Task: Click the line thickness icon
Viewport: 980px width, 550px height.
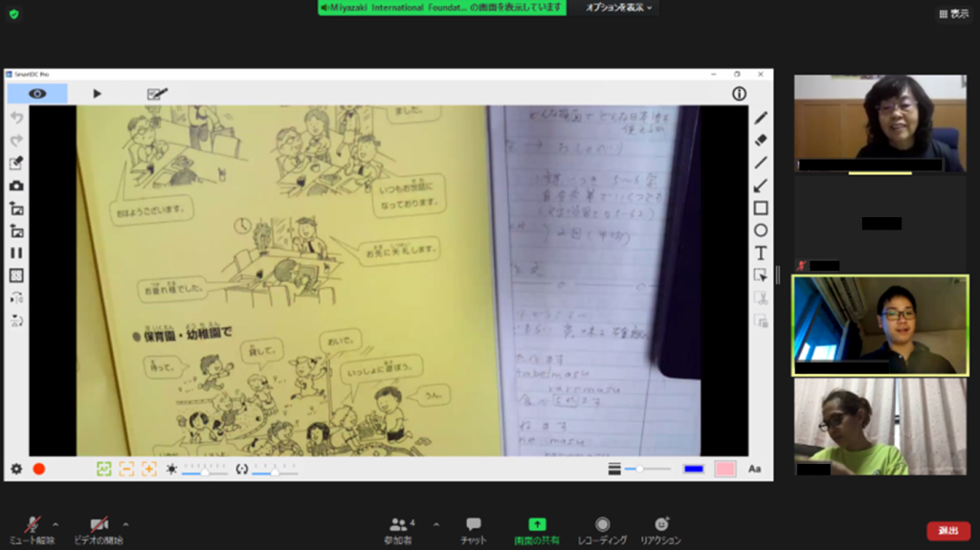Action: click(x=614, y=469)
